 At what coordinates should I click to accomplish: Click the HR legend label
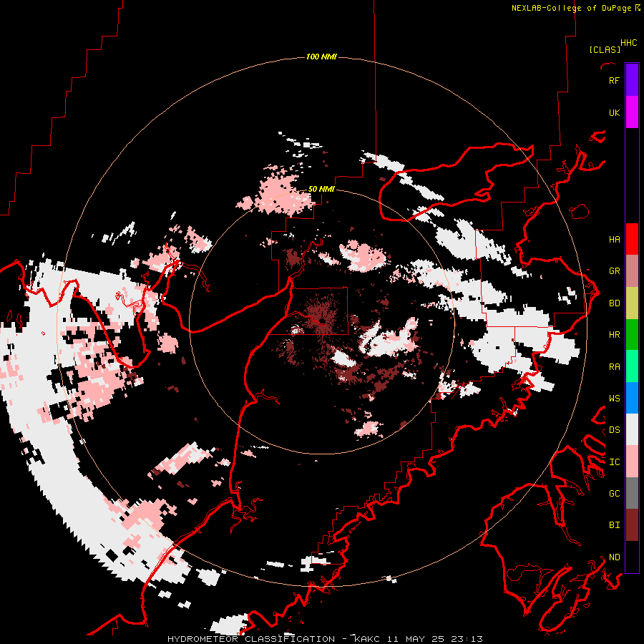[614, 335]
